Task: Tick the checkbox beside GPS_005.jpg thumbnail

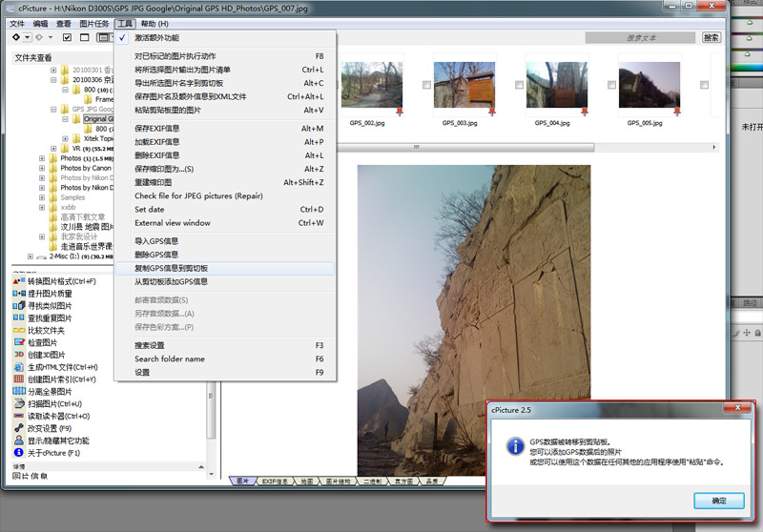Action: (x=610, y=86)
